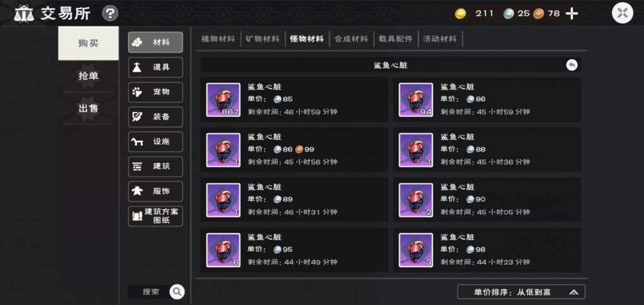Switch to the 矿物材料 tab
The height and width of the screenshot is (305, 644).
263,39
